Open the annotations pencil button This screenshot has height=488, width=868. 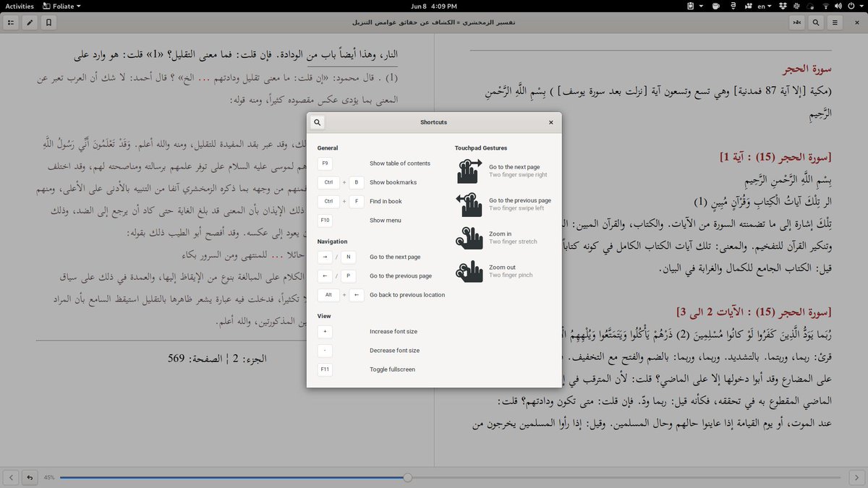(30, 22)
